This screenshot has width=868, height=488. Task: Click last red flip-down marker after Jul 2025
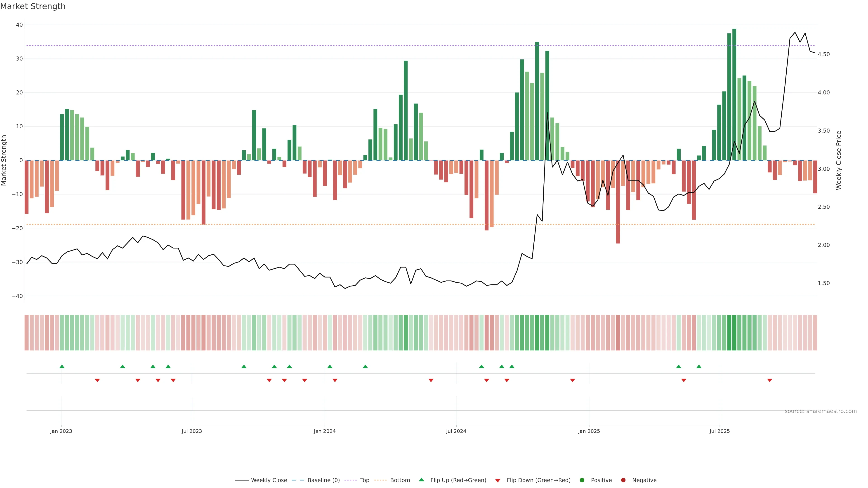coord(770,380)
